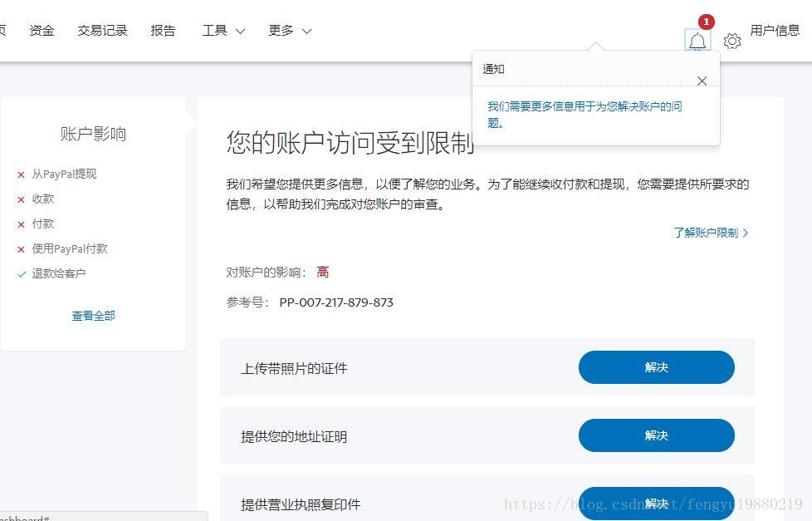Click the 您的账户访问受到限制 heading
This screenshot has height=521, width=812.
350,143
